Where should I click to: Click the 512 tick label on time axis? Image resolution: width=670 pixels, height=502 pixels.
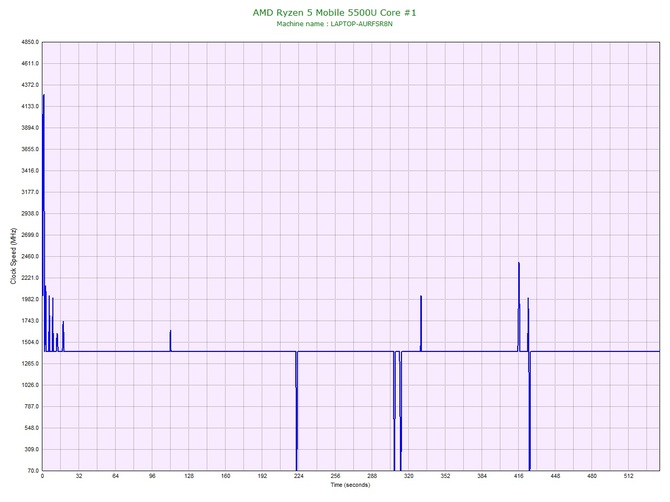(629, 476)
